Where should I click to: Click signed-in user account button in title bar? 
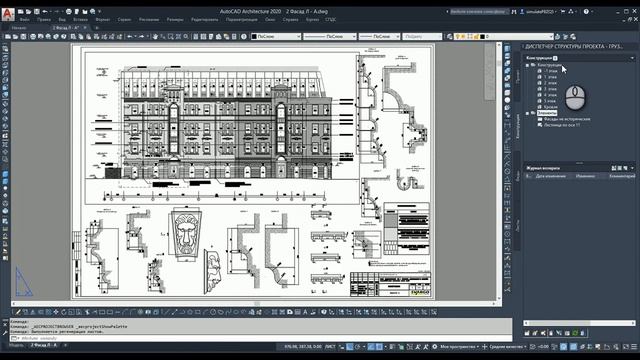tap(539, 11)
